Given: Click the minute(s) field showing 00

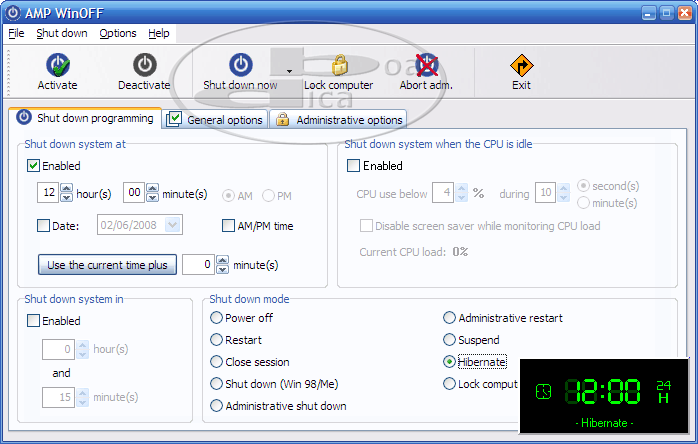Looking at the screenshot, I should tap(135, 193).
